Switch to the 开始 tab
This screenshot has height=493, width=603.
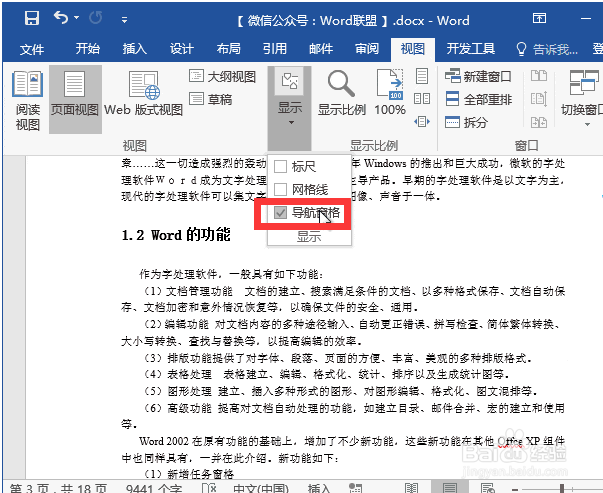(x=87, y=49)
